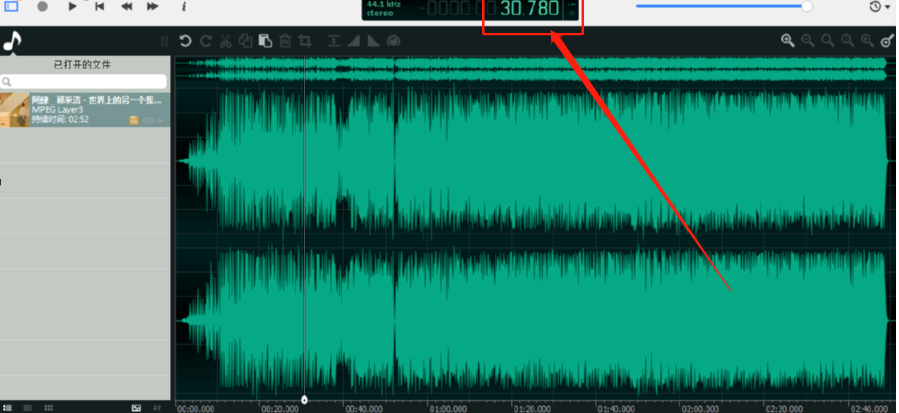The image size is (899, 413).
Task: Click the undo arrow icon
Action: tap(185, 41)
